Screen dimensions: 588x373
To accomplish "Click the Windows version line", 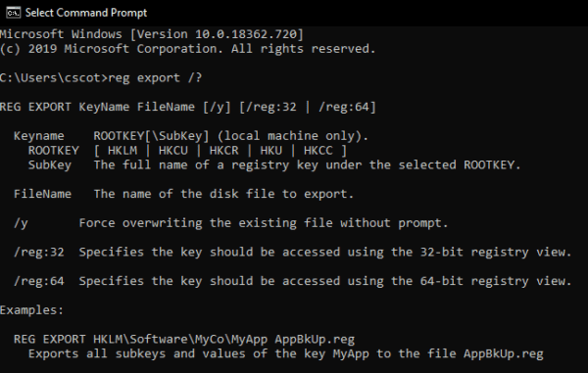I will [x=152, y=34].
